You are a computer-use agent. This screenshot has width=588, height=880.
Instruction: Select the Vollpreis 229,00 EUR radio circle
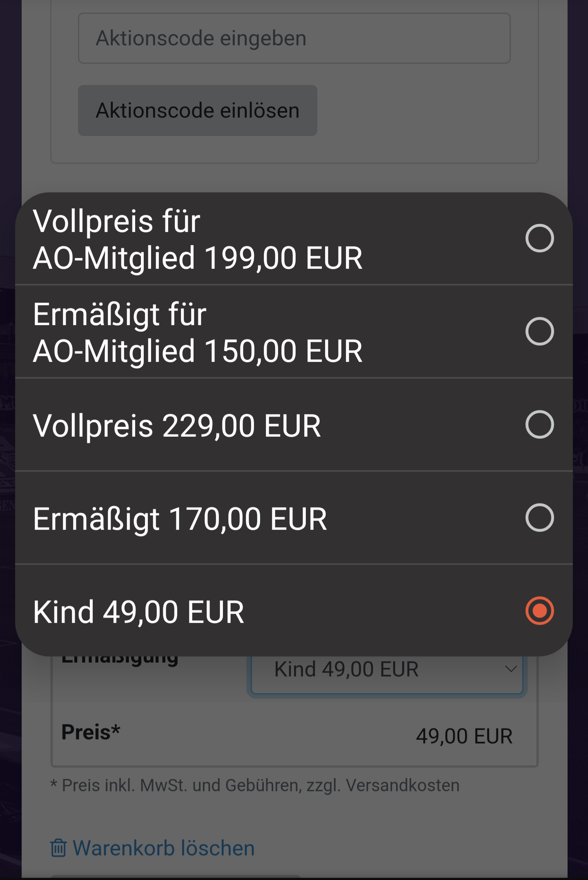point(539,424)
